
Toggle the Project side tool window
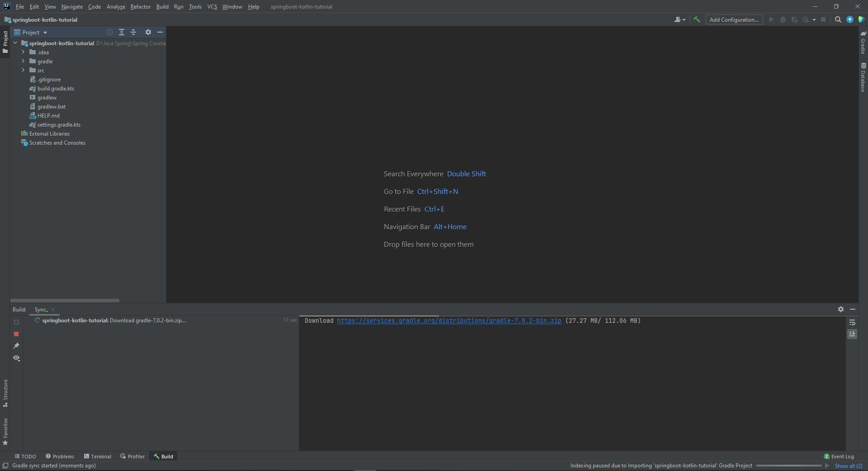pos(5,42)
